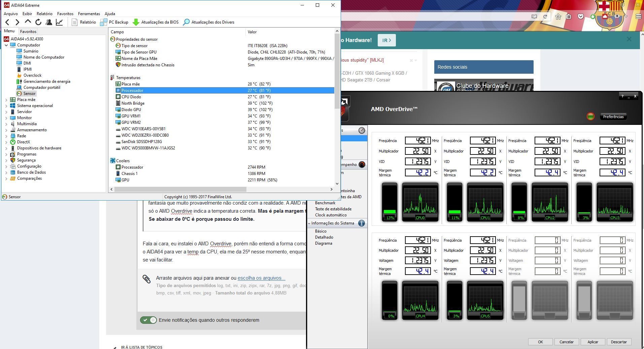Select Banco de Dados item
644x349 pixels.
(31, 172)
